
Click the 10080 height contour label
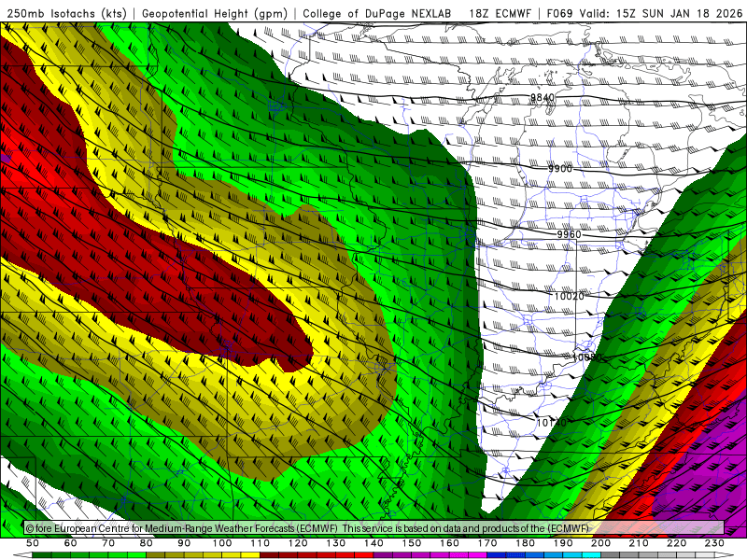click(x=587, y=357)
